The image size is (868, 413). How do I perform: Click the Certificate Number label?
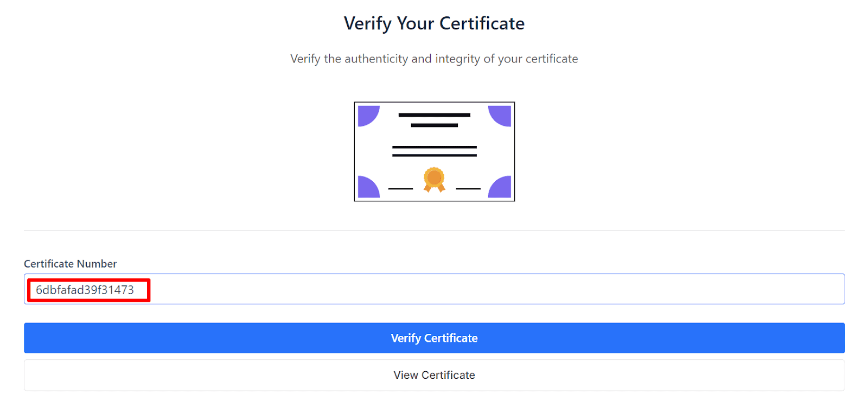tap(70, 264)
